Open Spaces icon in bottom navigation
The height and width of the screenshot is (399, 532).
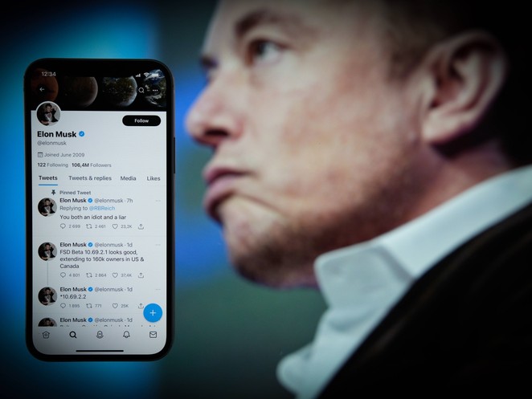pos(100,335)
